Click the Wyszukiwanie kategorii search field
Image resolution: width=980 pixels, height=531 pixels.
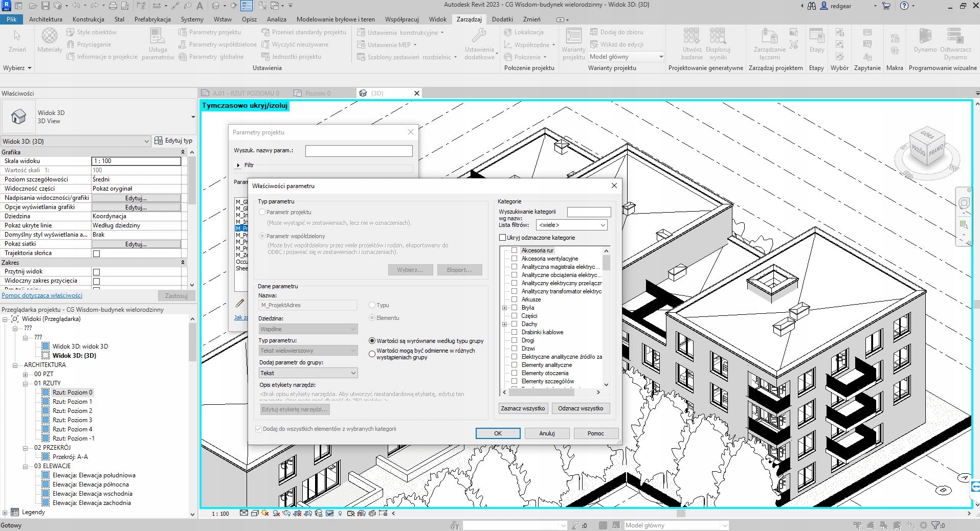pos(589,212)
